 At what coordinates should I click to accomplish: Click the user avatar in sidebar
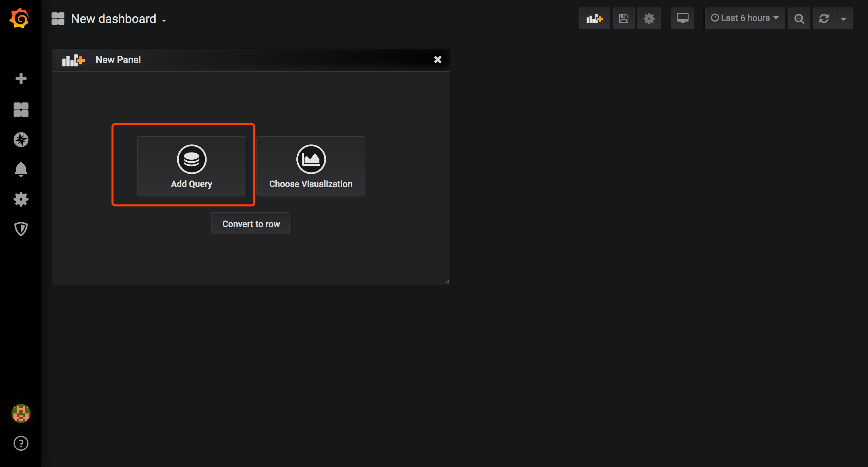pos(21,413)
